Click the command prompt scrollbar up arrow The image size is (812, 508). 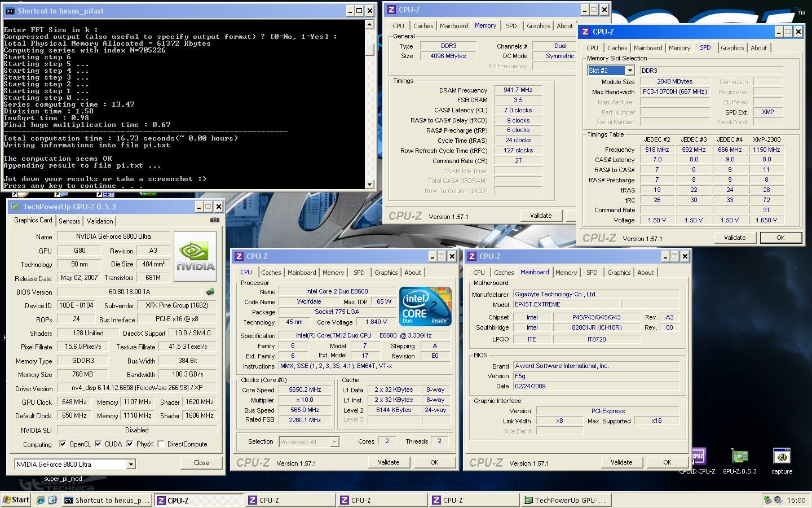pyautogui.click(x=369, y=24)
